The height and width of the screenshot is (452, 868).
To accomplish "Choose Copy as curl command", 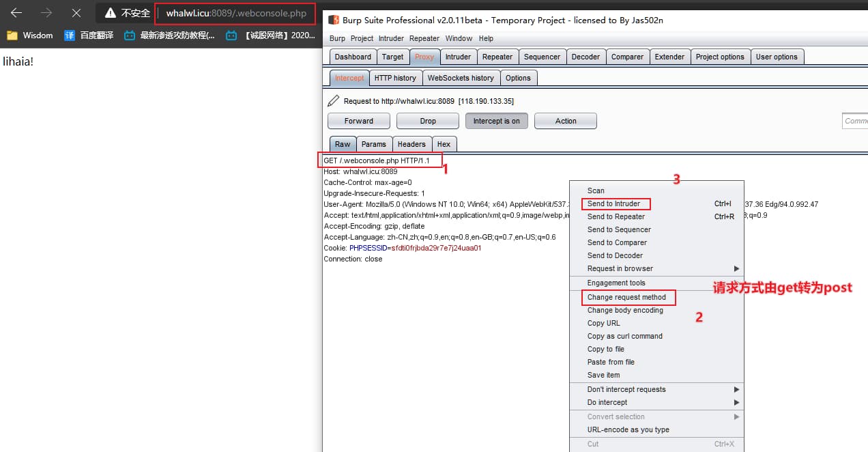I will click(x=656, y=336).
